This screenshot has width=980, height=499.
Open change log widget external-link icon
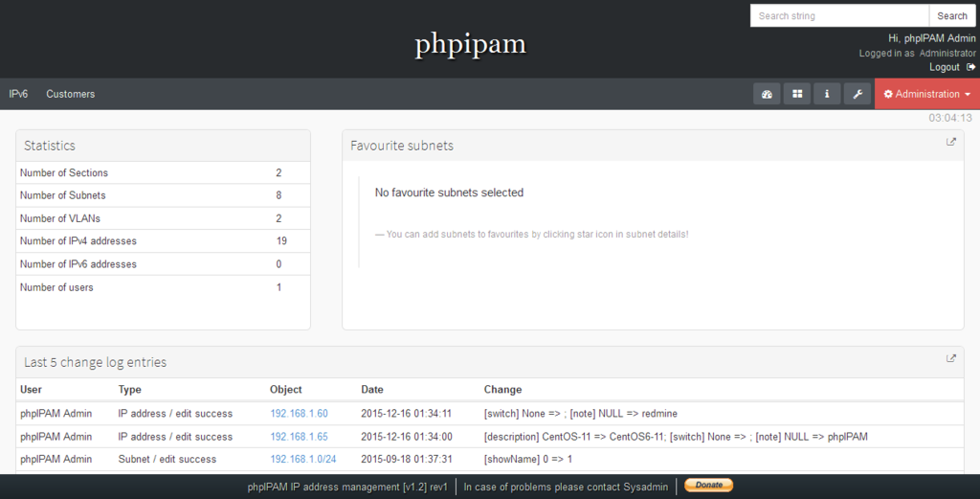click(x=951, y=358)
